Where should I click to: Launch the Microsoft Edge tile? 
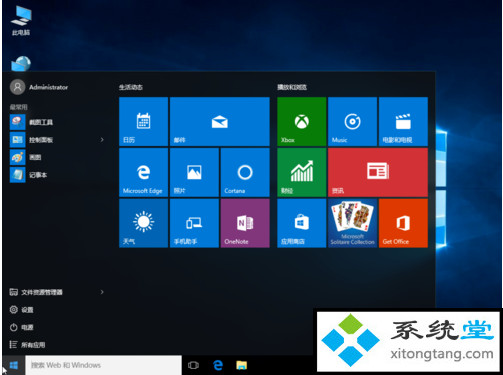click(143, 172)
